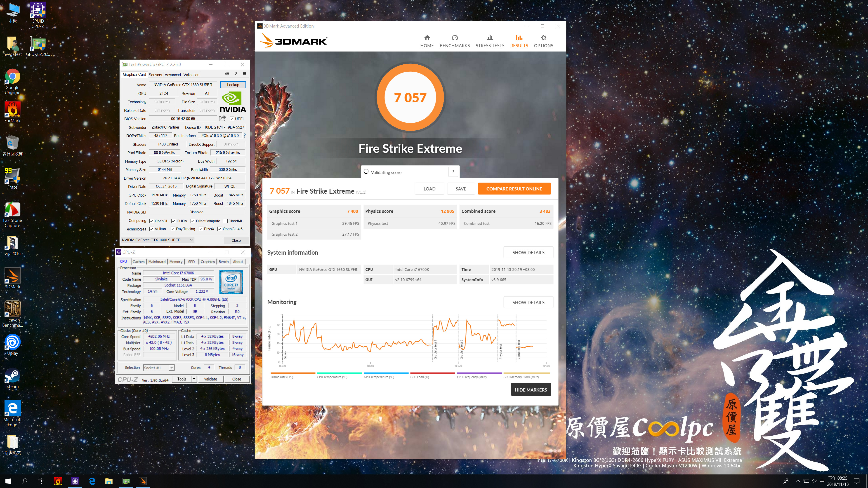Screen dimensions: 868x488
Task: Open Heaven Benchmark shortcut
Action: [12, 314]
